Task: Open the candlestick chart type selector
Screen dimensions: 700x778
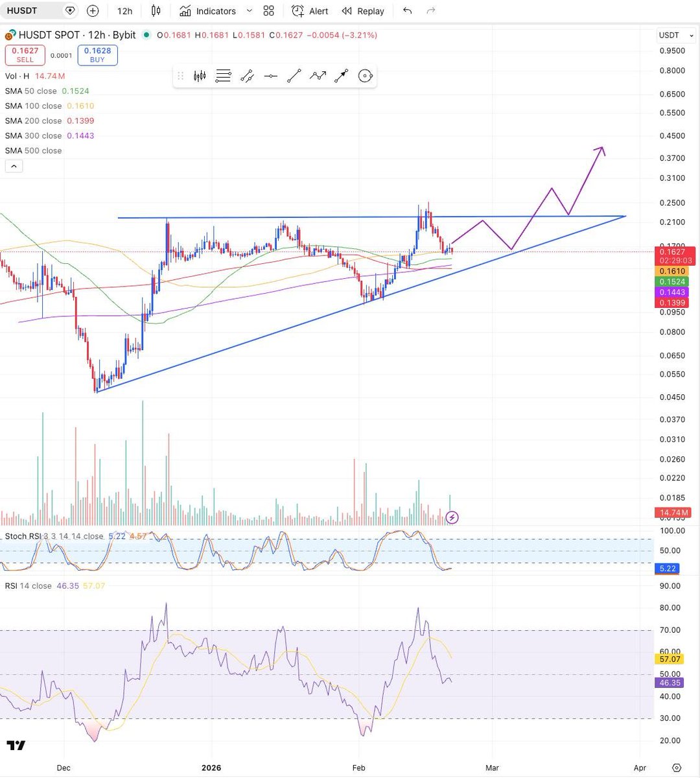Action: [x=156, y=11]
